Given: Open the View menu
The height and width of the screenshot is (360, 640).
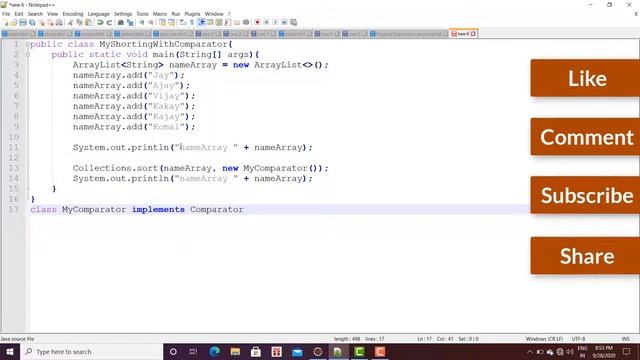Looking at the screenshot, I should (x=53, y=14).
